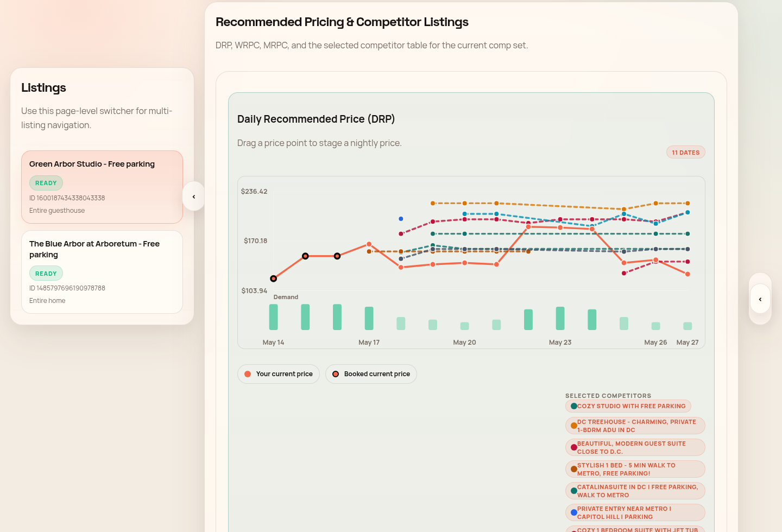782x532 pixels.
Task: Toggle CatalinaSuite in DC competitor chip
Action: 635,491
